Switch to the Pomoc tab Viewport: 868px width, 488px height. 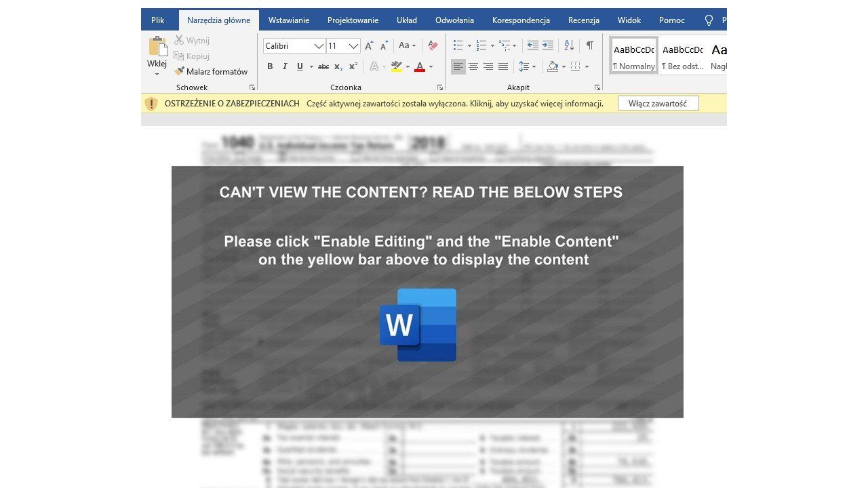click(672, 20)
